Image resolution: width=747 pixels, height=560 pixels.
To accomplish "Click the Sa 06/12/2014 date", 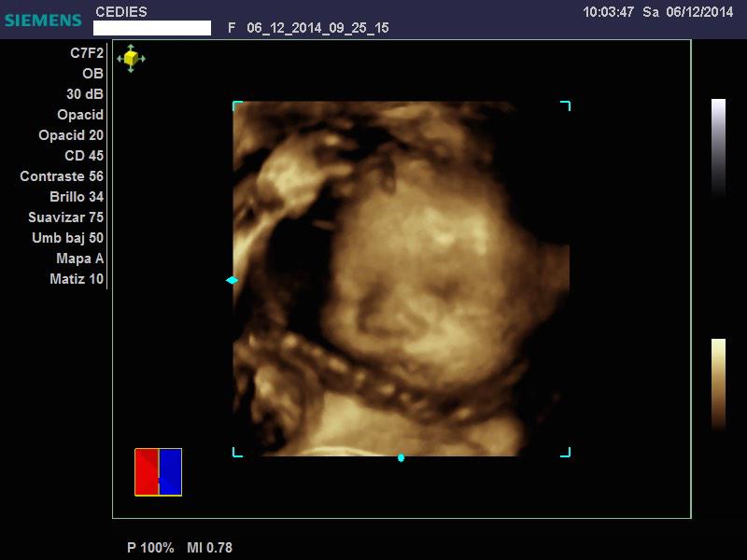I will point(688,12).
